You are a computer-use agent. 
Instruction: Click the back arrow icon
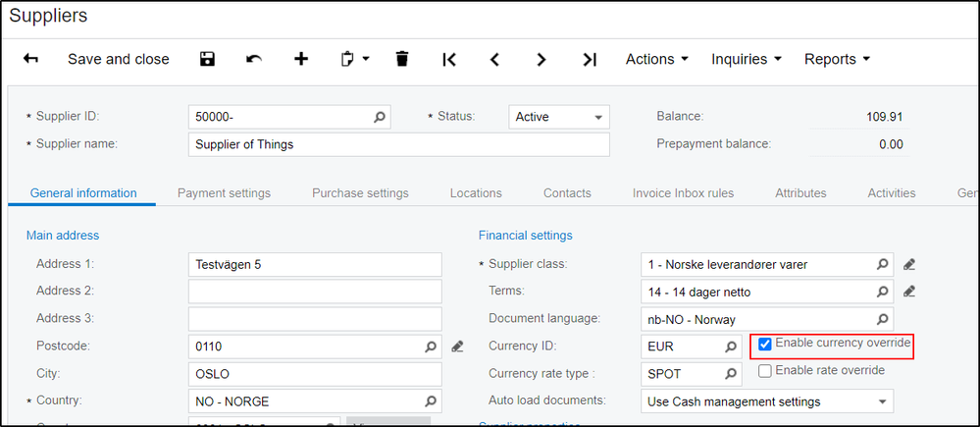click(x=30, y=59)
